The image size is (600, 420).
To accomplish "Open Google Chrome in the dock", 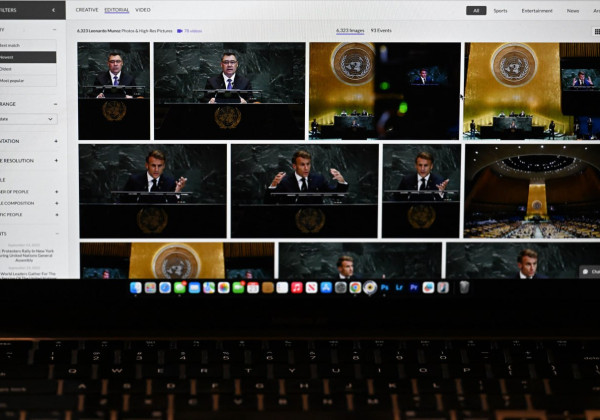I will pos(355,288).
